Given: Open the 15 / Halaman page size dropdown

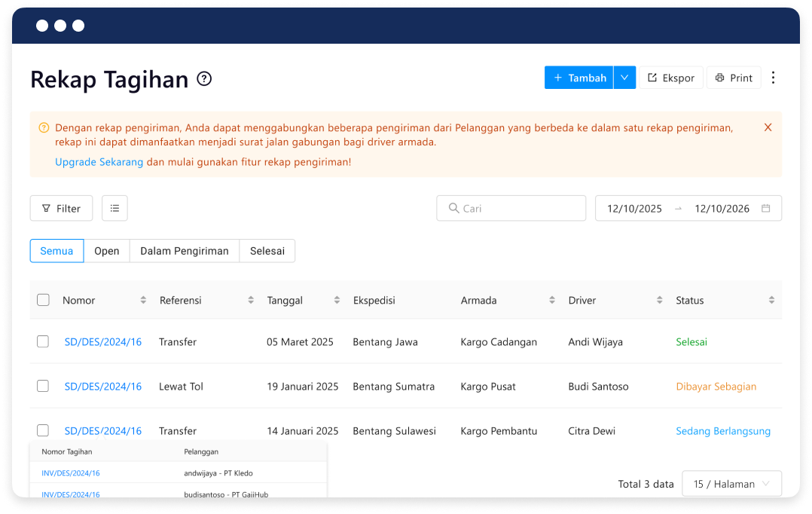Looking at the screenshot, I should pos(731,484).
